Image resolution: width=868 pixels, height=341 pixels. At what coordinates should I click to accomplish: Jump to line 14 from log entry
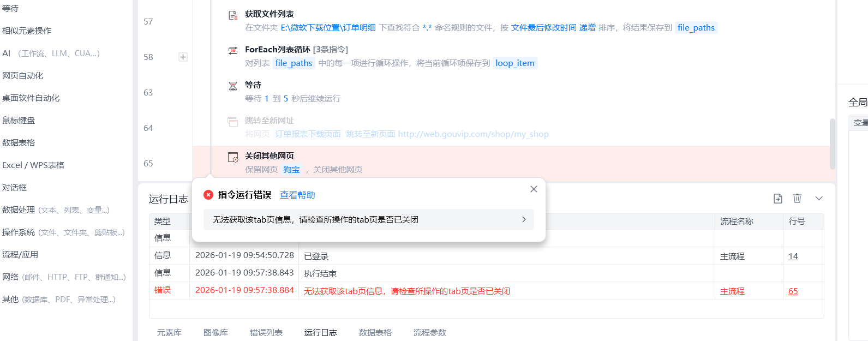pos(793,256)
